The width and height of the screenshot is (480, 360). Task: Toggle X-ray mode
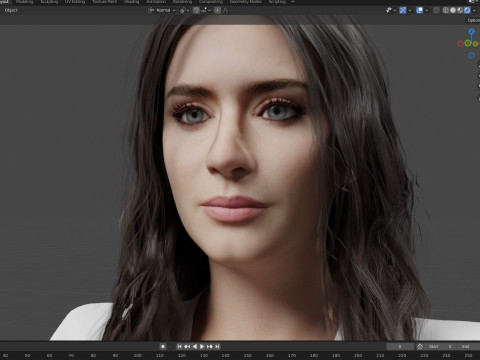coord(436,10)
